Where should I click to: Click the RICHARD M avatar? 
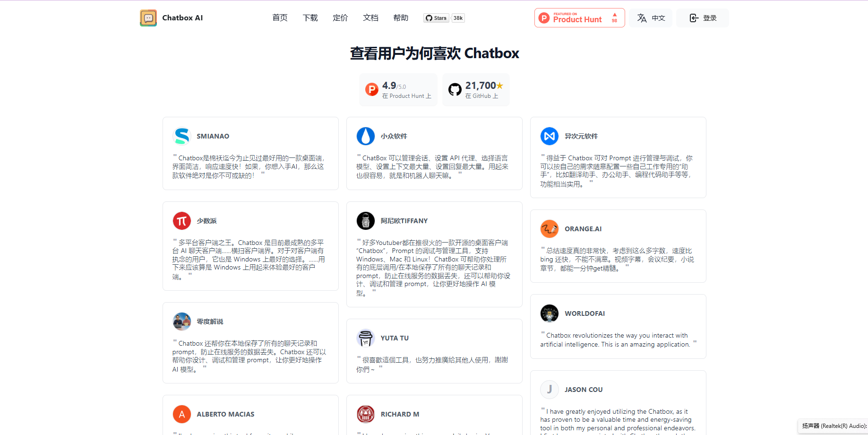pos(366,414)
